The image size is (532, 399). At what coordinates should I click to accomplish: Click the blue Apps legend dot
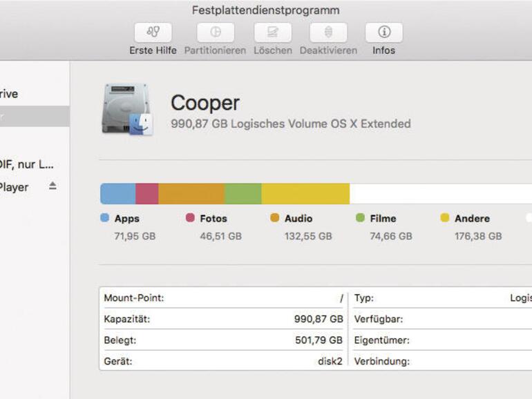tap(104, 218)
